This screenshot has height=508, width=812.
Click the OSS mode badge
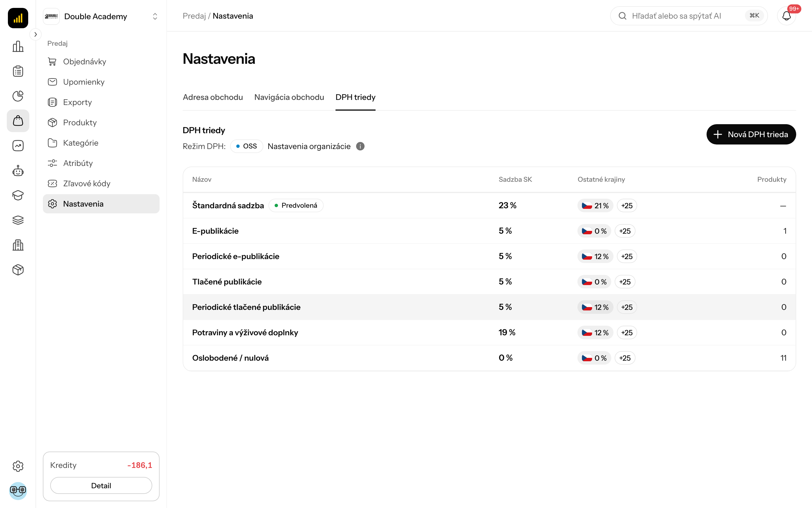click(x=246, y=146)
